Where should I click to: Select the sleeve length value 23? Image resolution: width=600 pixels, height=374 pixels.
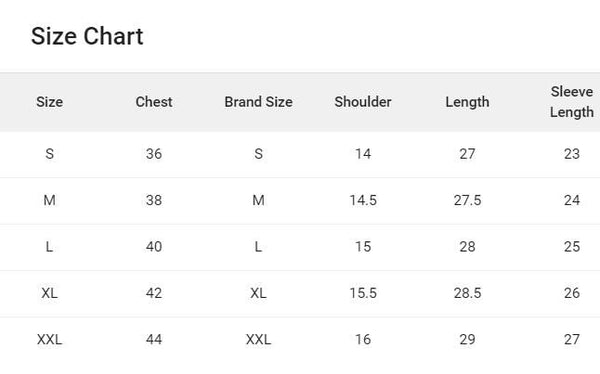(x=572, y=154)
